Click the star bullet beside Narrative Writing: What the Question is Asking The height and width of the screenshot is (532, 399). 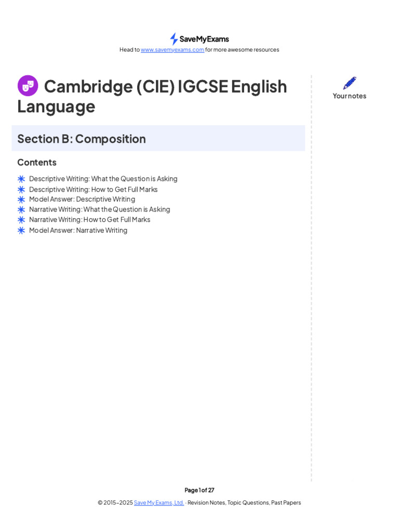pyautogui.click(x=21, y=209)
